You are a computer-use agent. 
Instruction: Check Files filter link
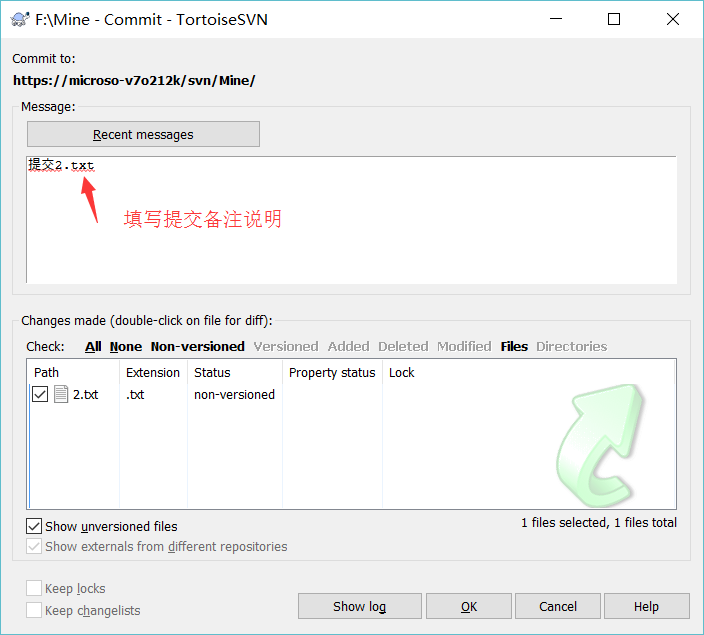514,346
